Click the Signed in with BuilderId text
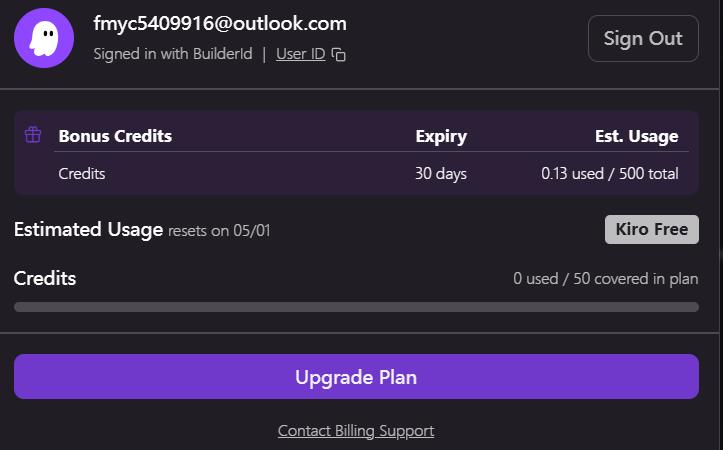 pos(171,54)
